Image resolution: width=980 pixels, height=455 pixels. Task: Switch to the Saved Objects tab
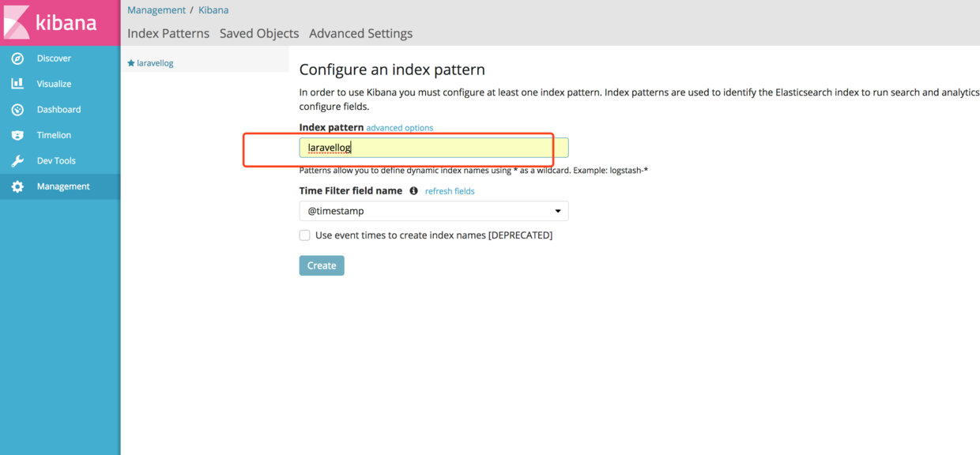click(x=259, y=33)
